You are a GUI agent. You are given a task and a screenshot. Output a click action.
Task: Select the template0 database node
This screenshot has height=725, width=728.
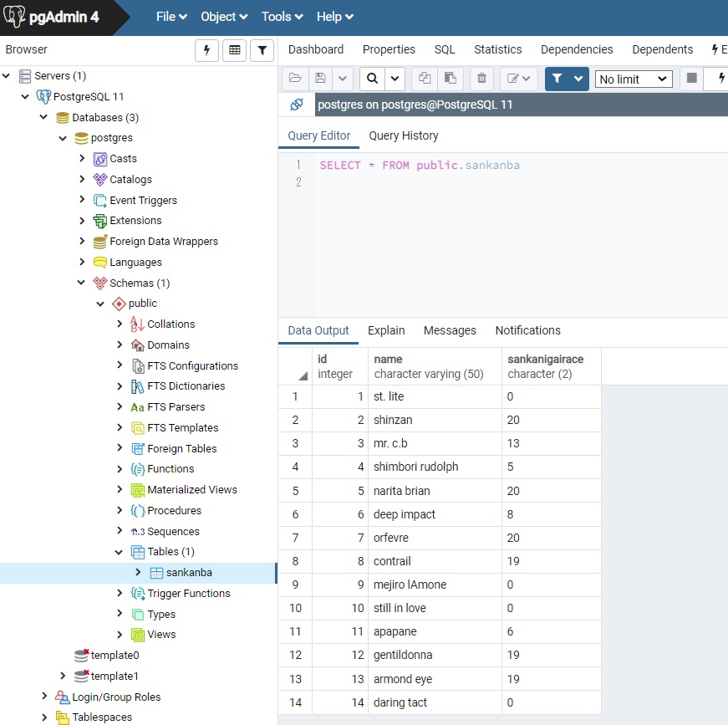click(x=115, y=655)
